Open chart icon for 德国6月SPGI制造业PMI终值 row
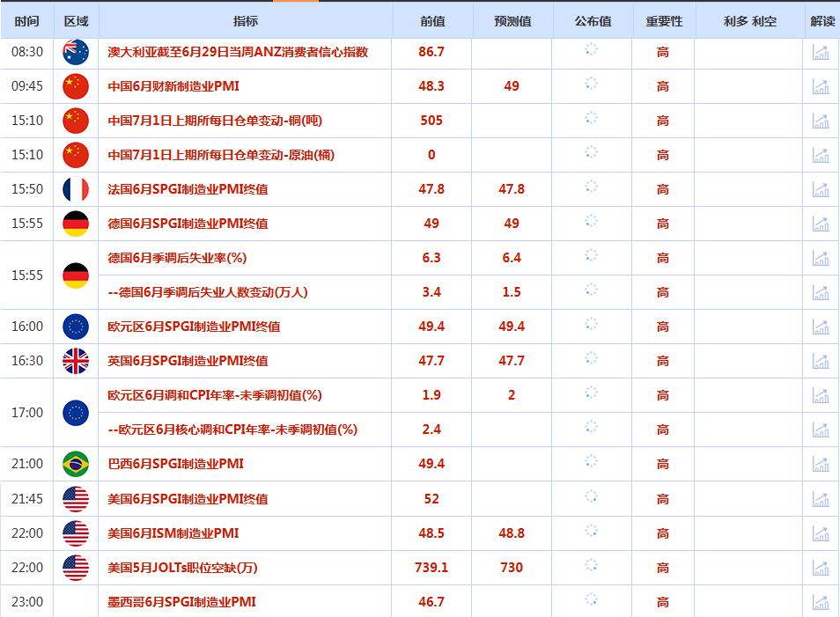Image resolution: width=840 pixels, height=617 pixels. click(821, 224)
